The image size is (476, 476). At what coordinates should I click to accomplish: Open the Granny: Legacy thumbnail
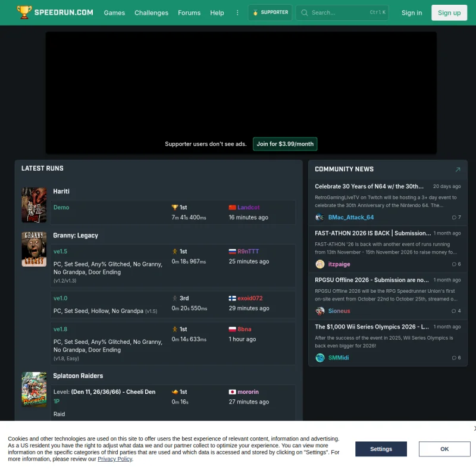click(34, 249)
